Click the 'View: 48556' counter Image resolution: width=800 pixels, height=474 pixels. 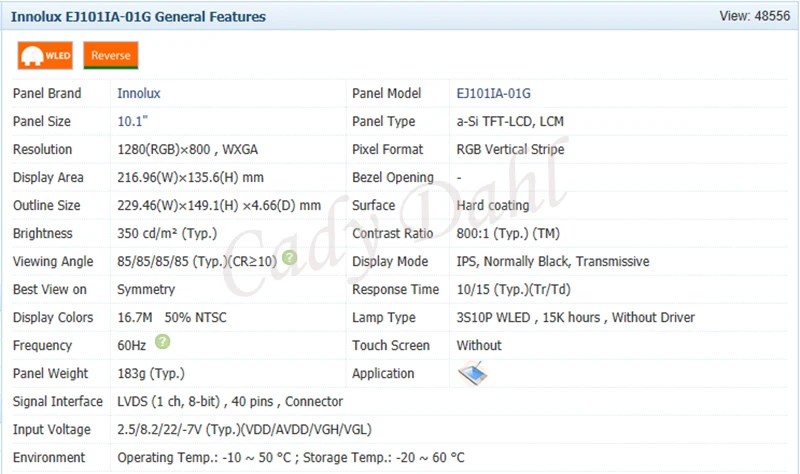(755, 16)
